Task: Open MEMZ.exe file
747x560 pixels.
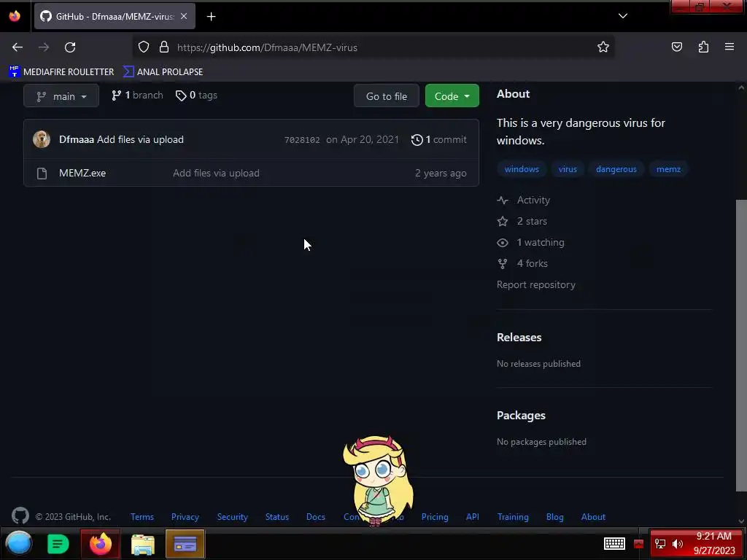Action: [82, 173]
